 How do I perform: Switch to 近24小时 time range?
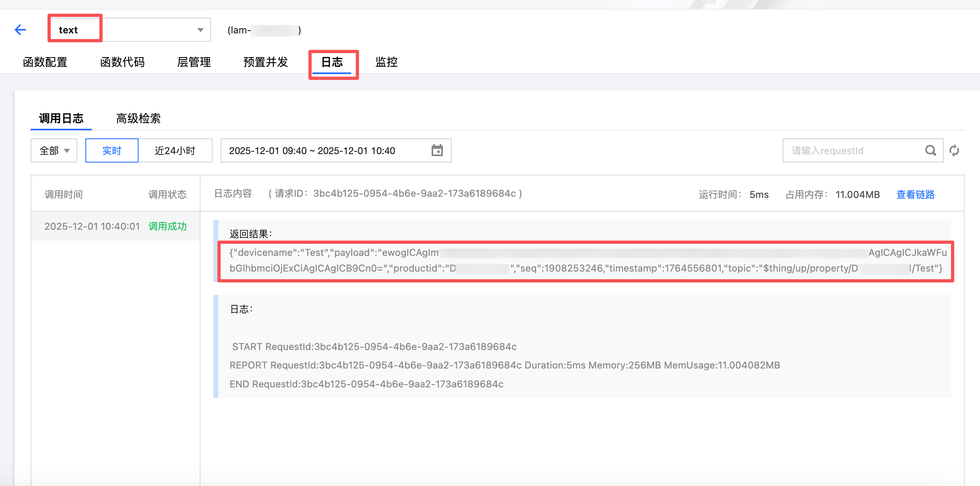pos(175,150)
